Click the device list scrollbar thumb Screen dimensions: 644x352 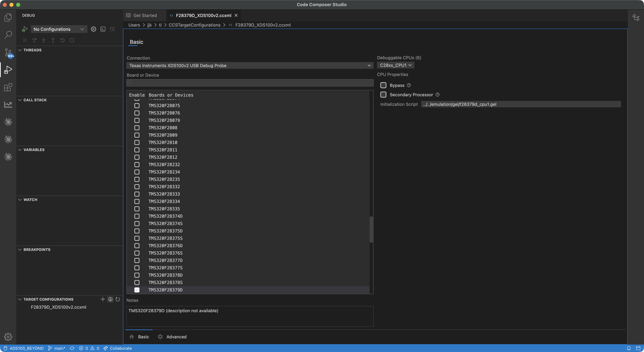tap(371, 229)
